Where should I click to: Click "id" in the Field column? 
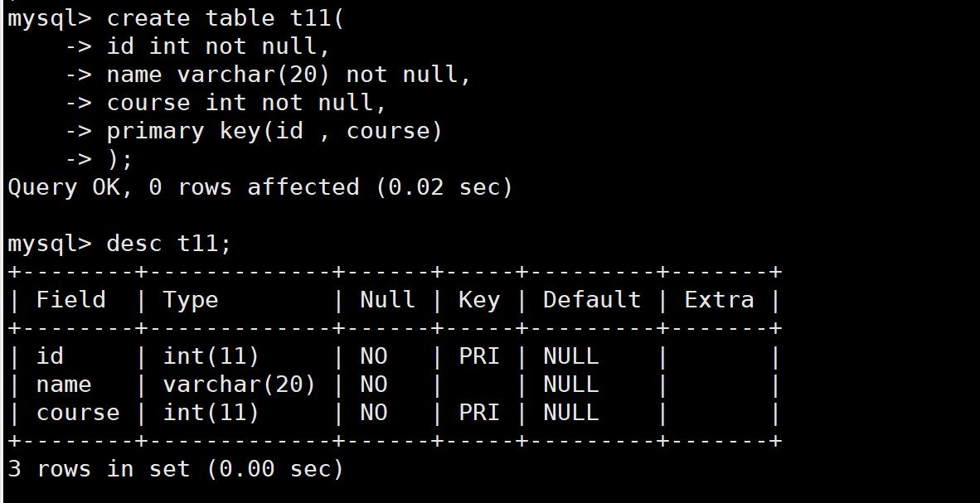[50, 356]
